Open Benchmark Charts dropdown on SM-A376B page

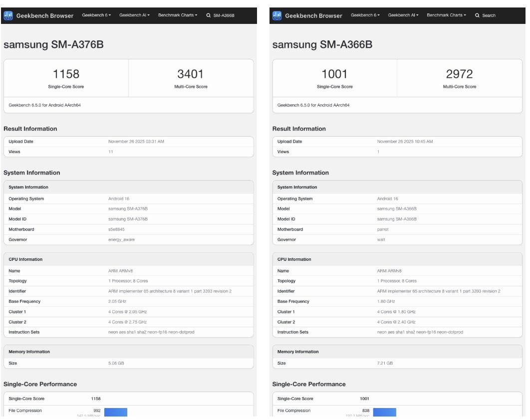[x=178, y=15]
